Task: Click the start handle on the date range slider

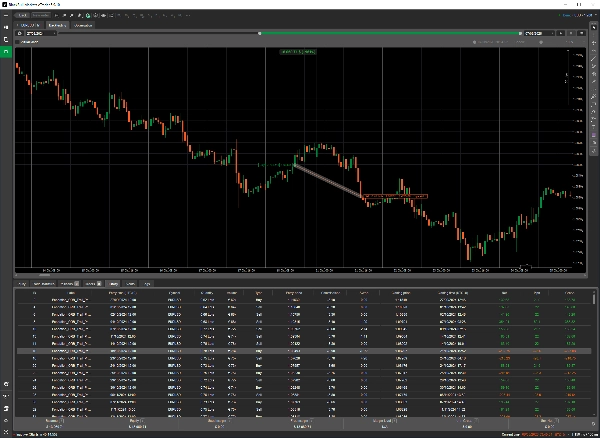Action: click(x=259, y=33)
